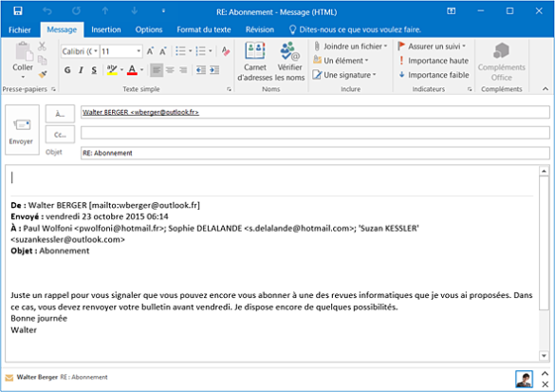This screenshot has width=555, height=392.
Task: Click Vérifier les noms
Action: [x=289, y=62]
